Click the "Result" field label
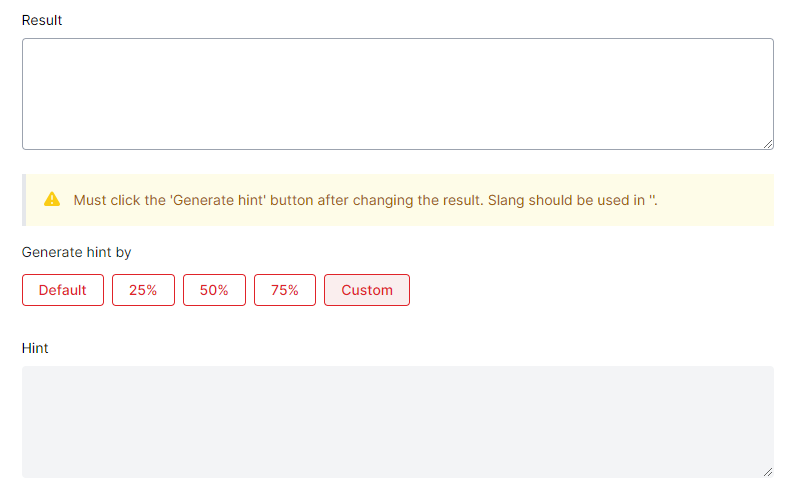797x499 pixels. click(x=42, y=20)
